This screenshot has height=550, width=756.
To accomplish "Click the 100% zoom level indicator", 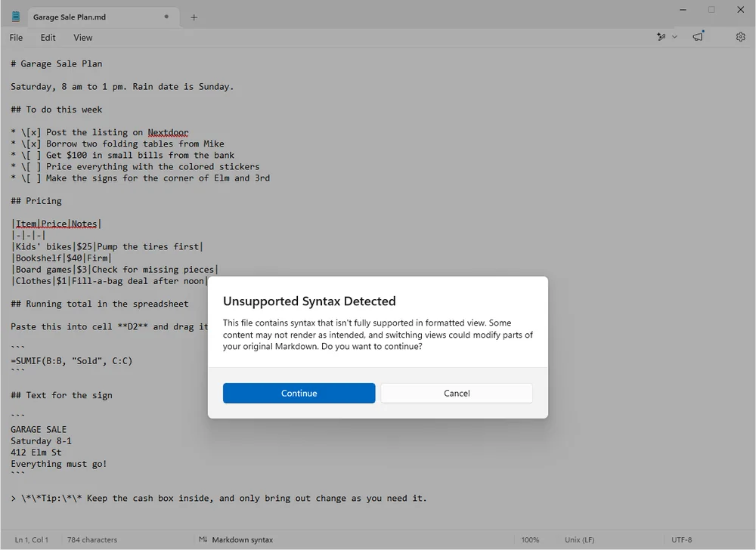I will [x=530, y=540].
